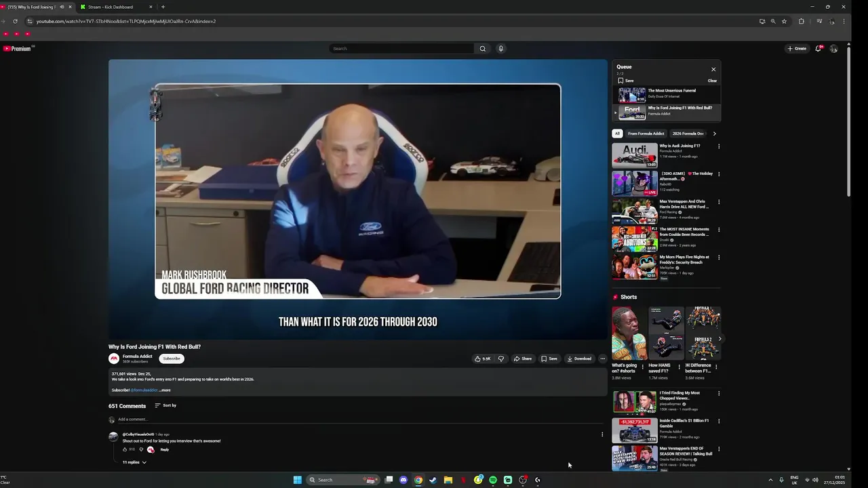The height and width of the screenshot is (488, 868).
Task: Open options for Max Verstappen Chris Harris video
Action: 719,202
